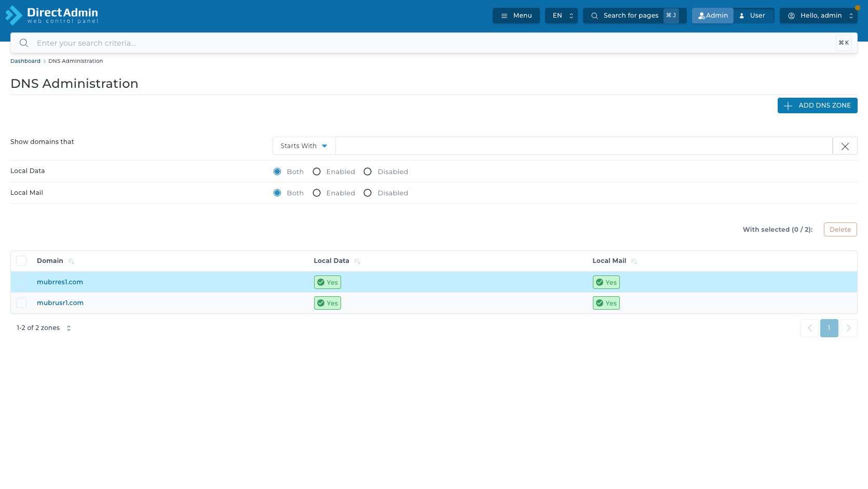868x489 pixels.
Task: Click the Local Mail column header
Action: click(609, 261)
